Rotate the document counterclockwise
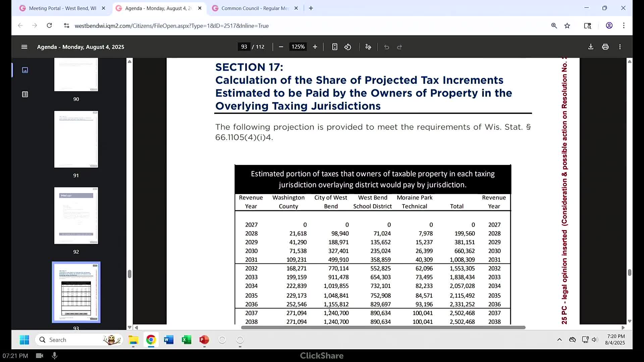 [348, 47]
